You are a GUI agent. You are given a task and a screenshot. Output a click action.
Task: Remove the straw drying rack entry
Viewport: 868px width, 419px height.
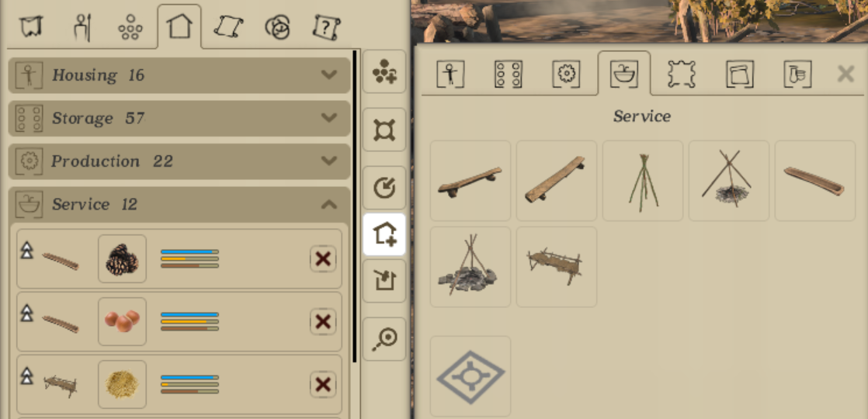[323, 384]
